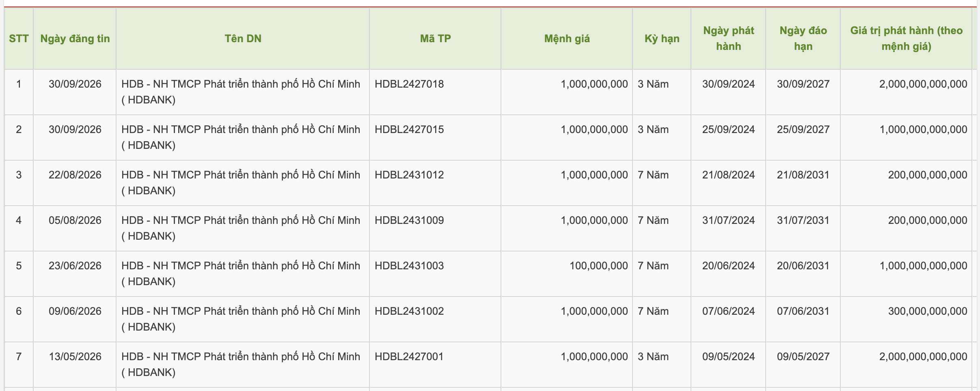This screenshot has height=391, width=980.
Task: Select bond code HDBL2427018
Action: [409, 84]
